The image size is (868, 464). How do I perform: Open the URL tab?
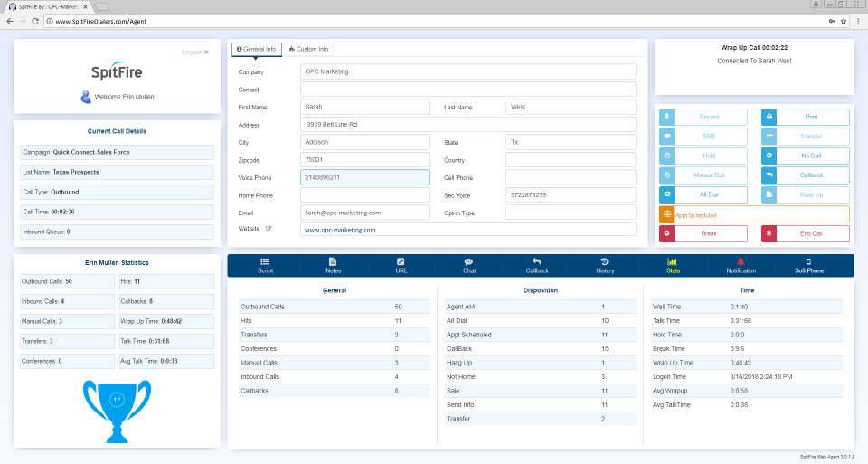401,266
